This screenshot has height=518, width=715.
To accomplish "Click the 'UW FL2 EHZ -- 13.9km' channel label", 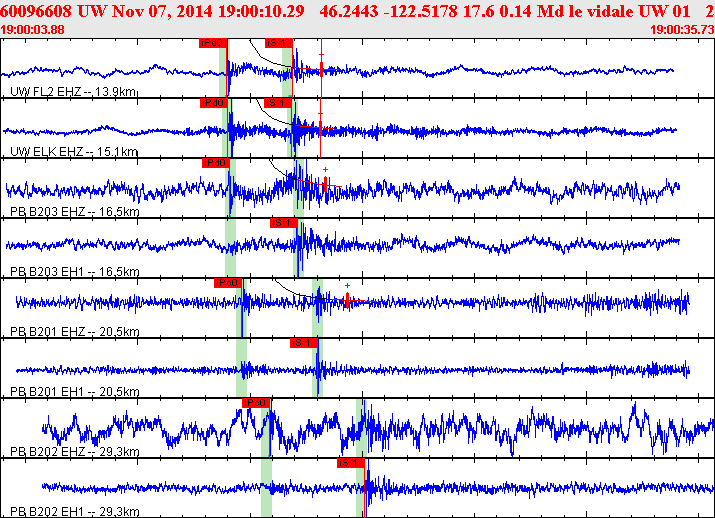I will coord(73,92).
